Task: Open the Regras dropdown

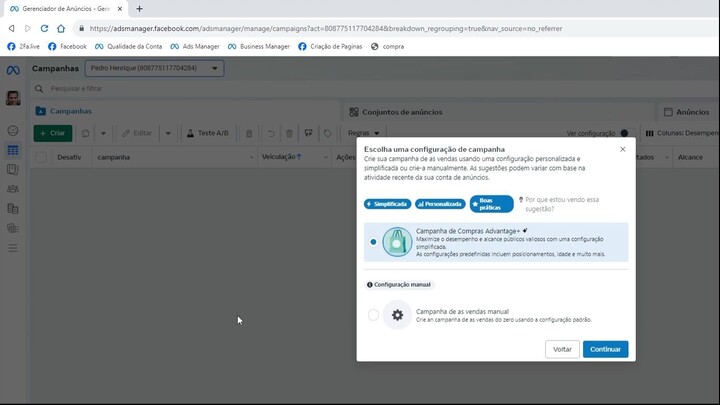Action: point(364,133)
